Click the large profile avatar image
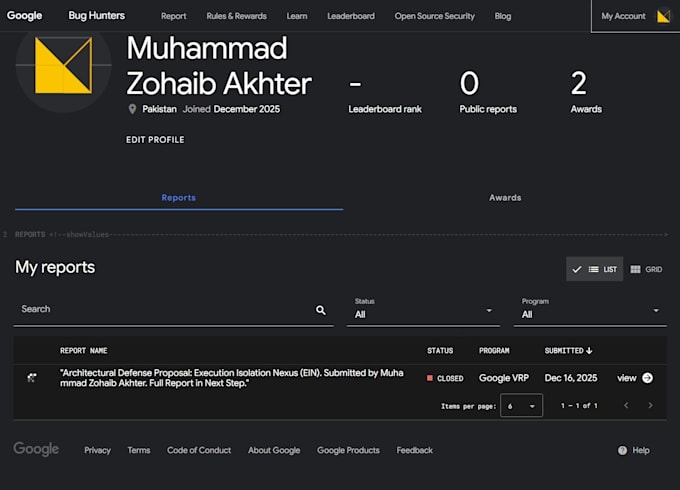 point(63,65)
